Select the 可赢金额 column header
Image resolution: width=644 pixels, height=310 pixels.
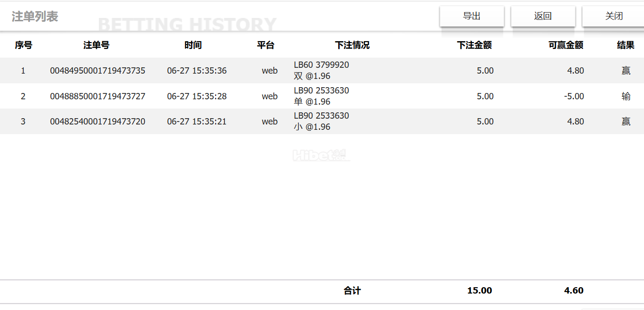[x=566, y=45]
